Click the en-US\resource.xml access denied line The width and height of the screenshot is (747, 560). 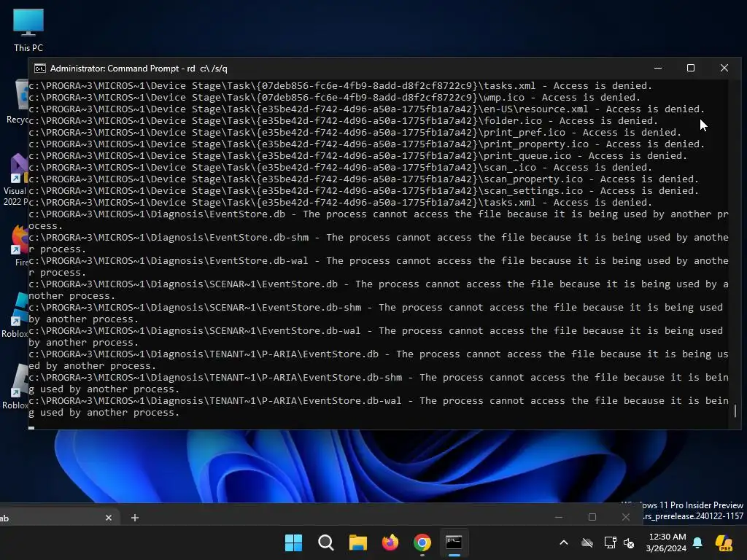click(x=366, y=109)
